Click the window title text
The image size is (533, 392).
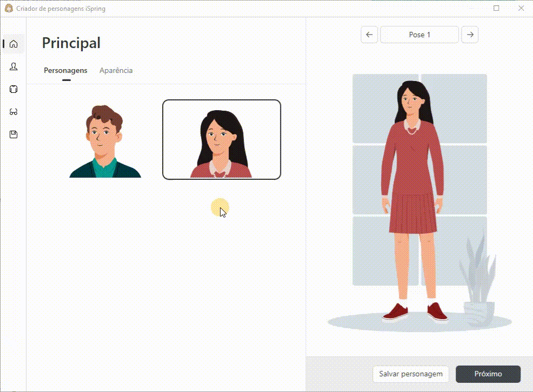(61, 9)
